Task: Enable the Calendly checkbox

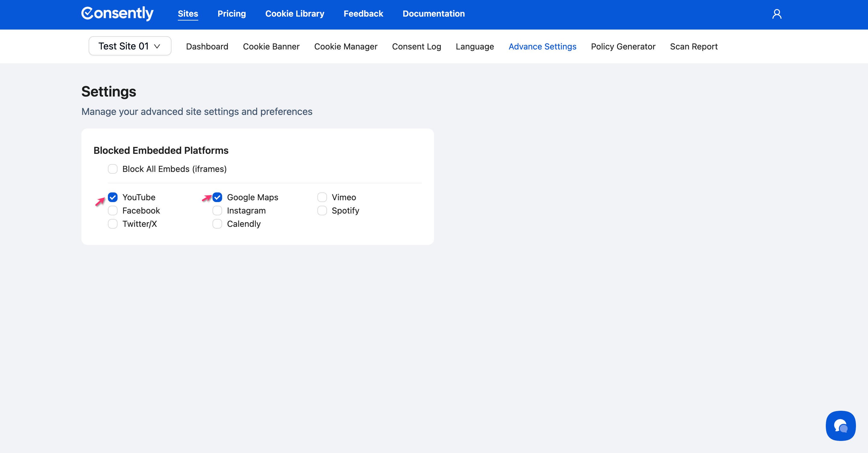Action: click(x=217, y=224)
